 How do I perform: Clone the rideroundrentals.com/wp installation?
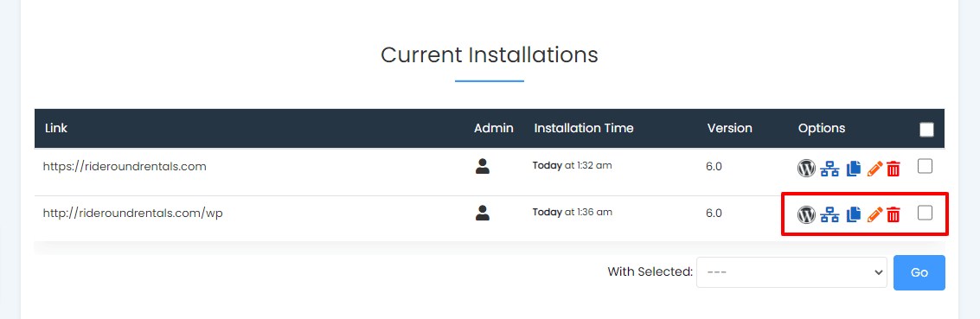854,215
